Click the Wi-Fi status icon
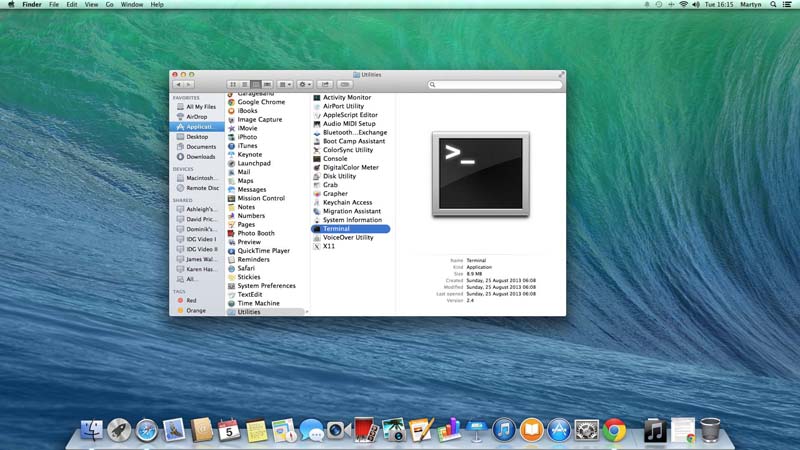 tap(684, 4)
